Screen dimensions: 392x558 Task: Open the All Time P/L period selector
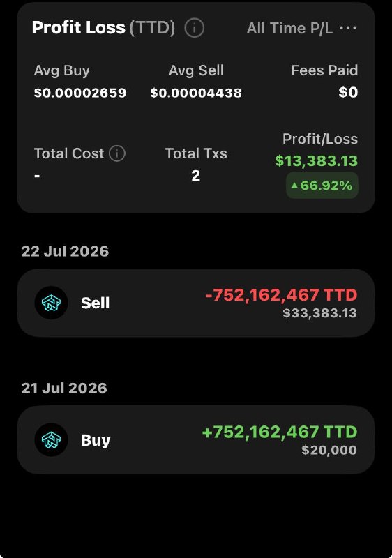click(x=289, y=28)
